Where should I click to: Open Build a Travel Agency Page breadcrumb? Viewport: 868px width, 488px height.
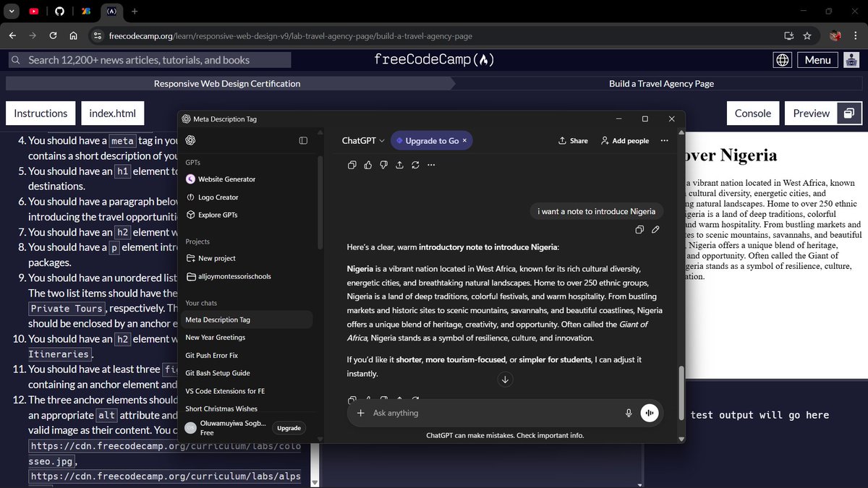pos(661,83)
